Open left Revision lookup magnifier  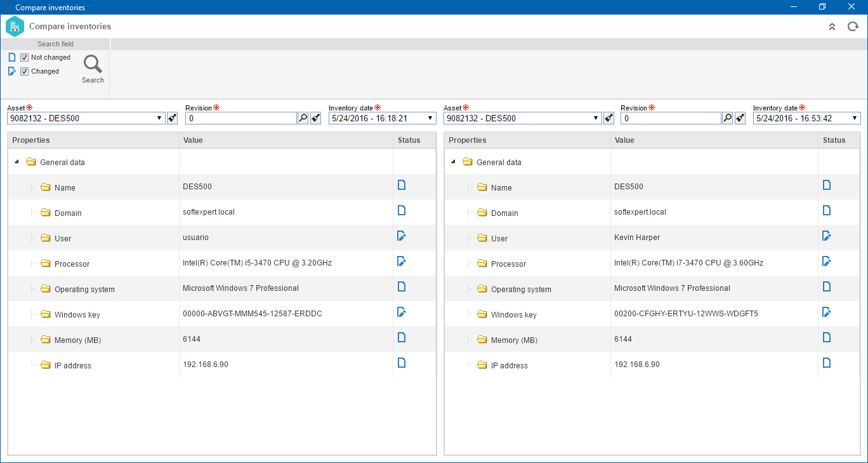point(303,118)
